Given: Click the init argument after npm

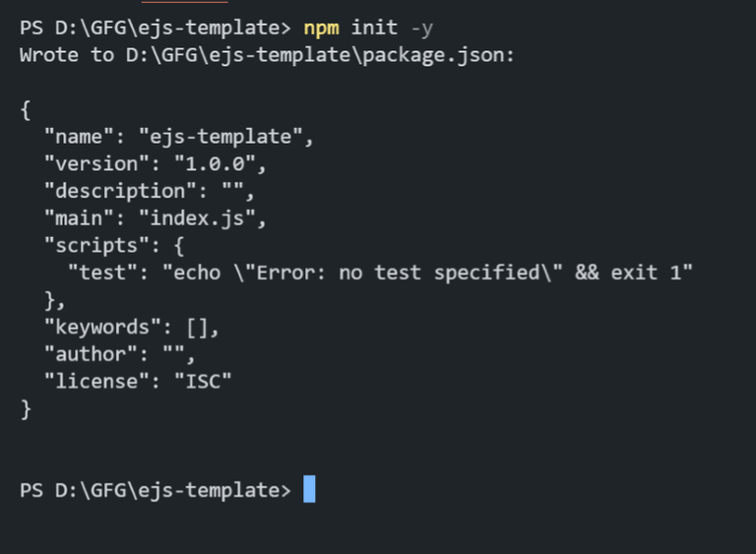Looking at the screenshot, I should pos(374,28).
